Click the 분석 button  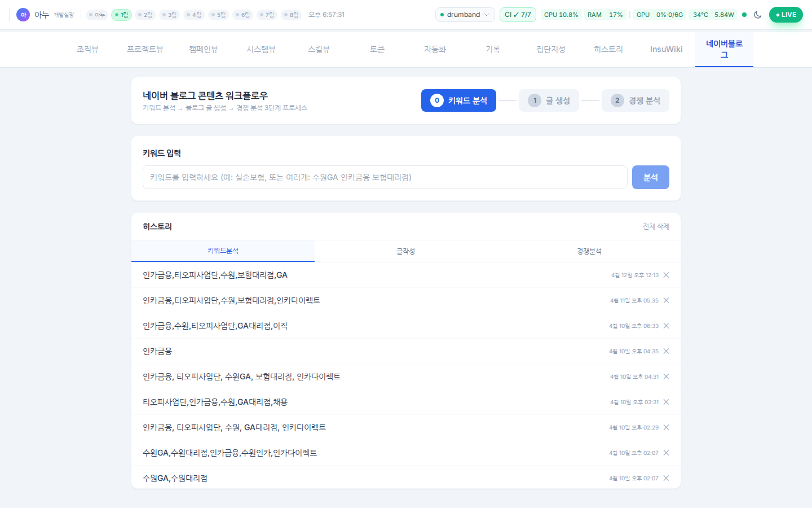[650, 177]
